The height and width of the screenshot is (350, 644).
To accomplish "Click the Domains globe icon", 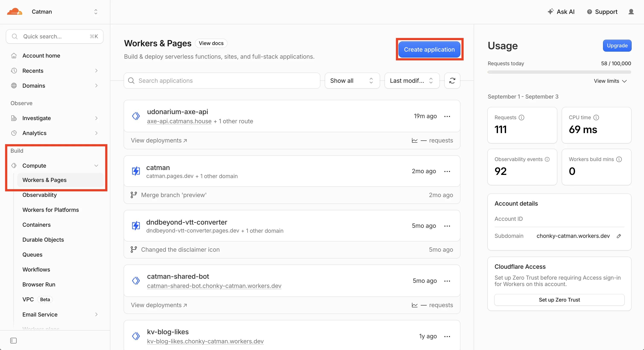I will 14,86.
